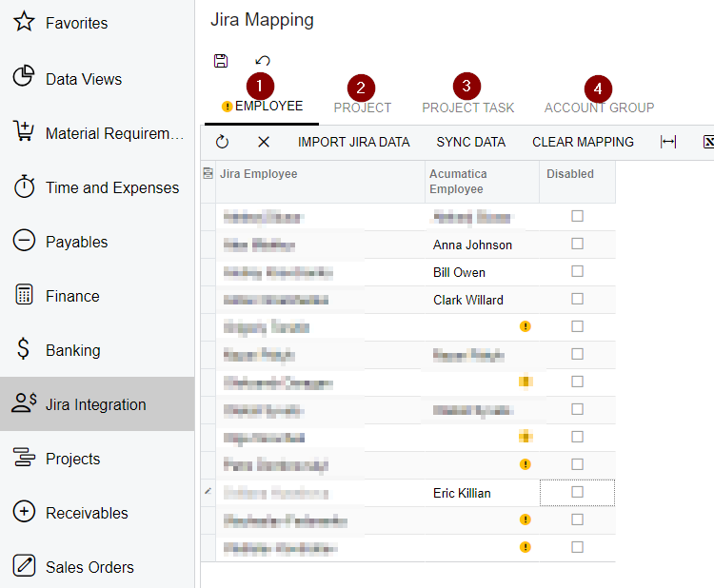Open Favorites in the sidebar
The width and height of the screenshot is (714, 588).
pos(76,23)
